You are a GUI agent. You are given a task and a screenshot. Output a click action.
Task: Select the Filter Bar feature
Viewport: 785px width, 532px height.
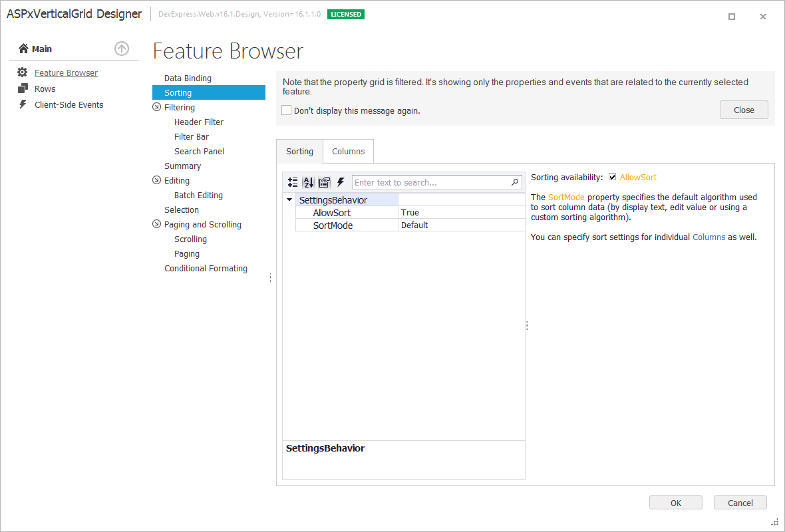point(191,136)
